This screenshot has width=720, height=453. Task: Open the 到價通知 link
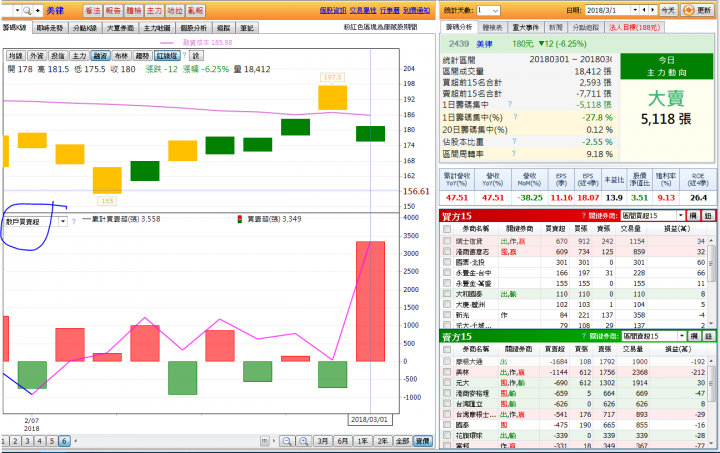coord(416,11)
